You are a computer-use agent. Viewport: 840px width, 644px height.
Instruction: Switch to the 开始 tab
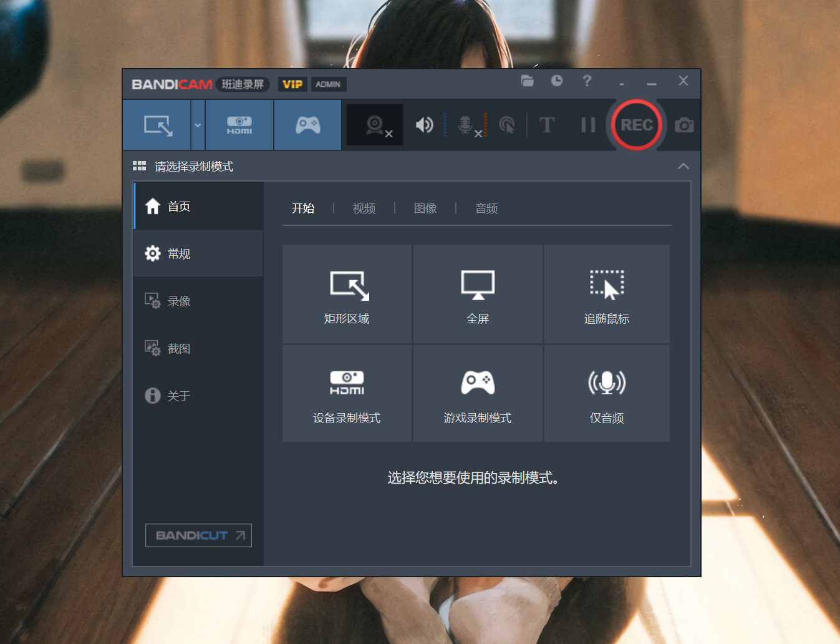pyautogui.click(x=303, y=208)
